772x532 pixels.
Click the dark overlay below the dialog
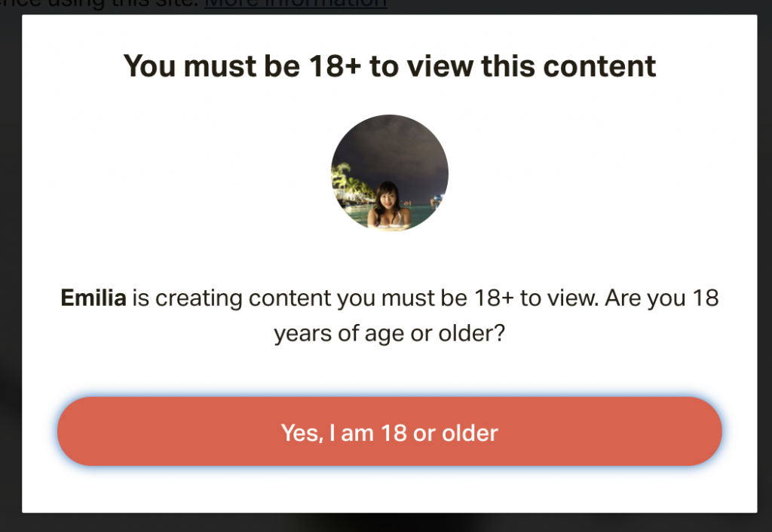pyautogui.click(x=389, y=523)
